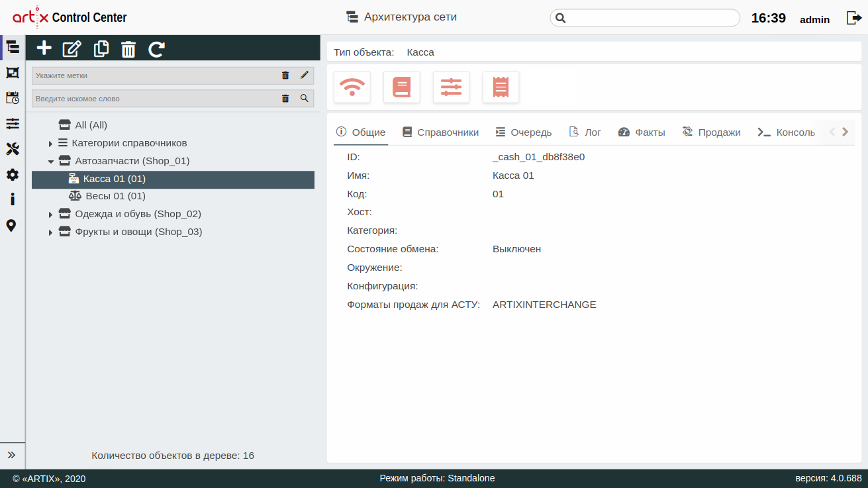Collapse 'Автозапчасти (Shop_01)' tree node

(50, 161)
